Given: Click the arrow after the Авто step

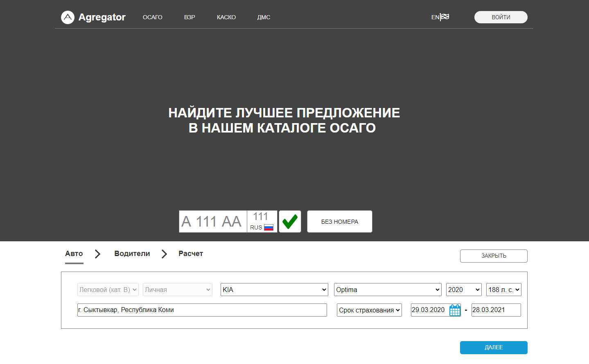Looking at the screenshot, I should pos(97,254).
